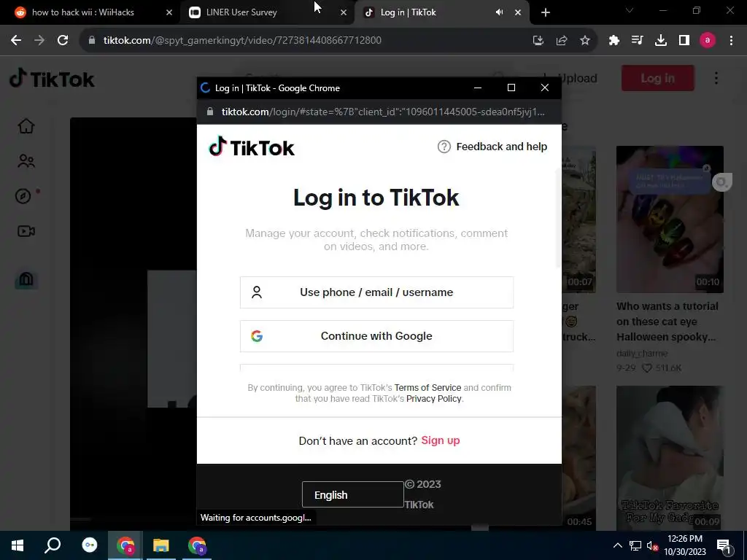Toggle Chrome side panel icon
This screenshot has width=747, height=560.
(x=684, y=41)
